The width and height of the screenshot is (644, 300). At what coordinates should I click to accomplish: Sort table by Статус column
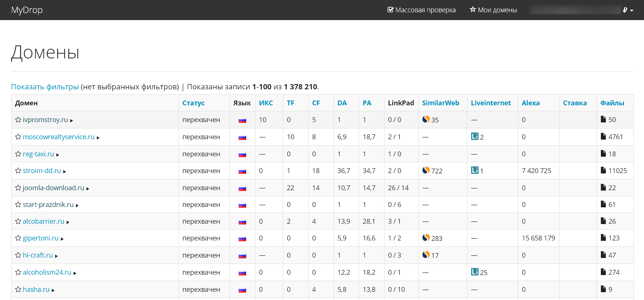coord(193,103)
